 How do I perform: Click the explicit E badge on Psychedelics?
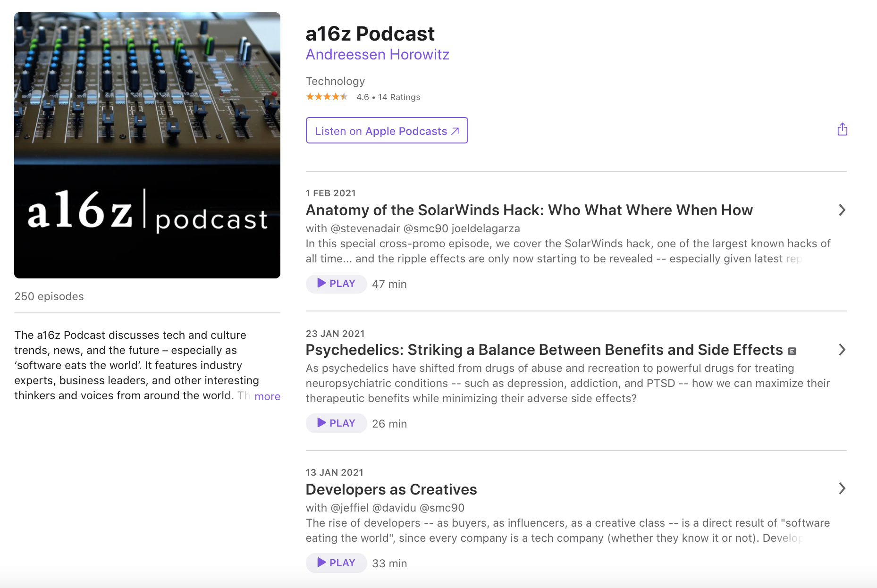[792, 351]
